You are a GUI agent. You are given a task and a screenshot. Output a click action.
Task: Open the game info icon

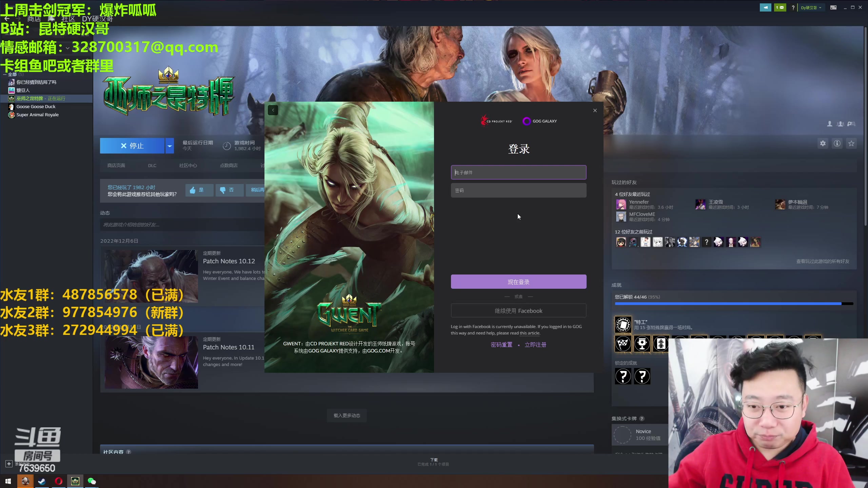coord(837,143)
